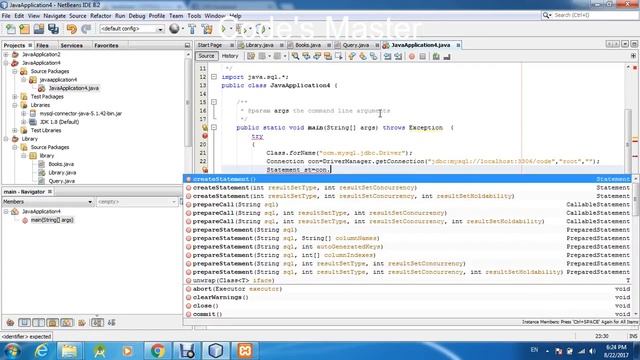Click the Save All toolbar icon

pyautogui.click(x=53, y=29)
